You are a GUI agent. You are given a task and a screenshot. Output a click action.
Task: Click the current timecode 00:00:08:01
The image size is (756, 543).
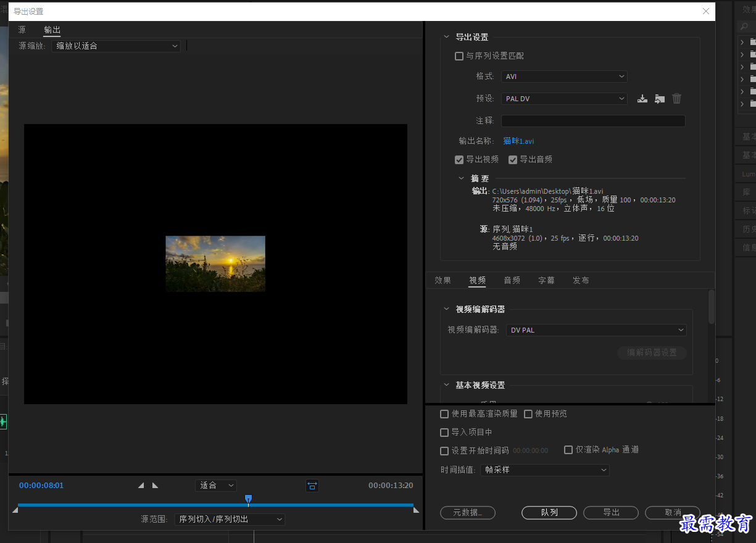(x=41, y=486)
